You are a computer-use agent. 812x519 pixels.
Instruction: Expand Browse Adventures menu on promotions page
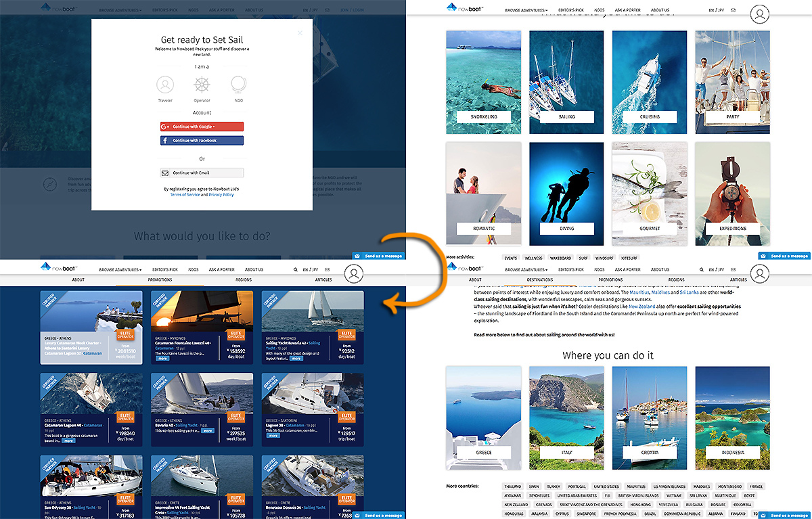pos(120,269)
